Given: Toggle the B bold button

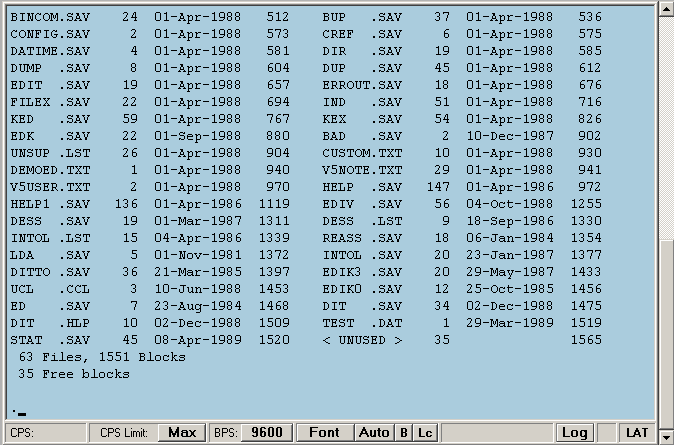Looking at the screenshot, I should (x=403, y=433).
